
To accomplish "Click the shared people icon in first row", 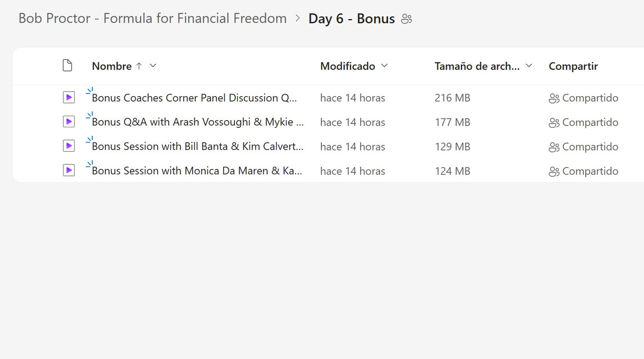I will 554,98.
